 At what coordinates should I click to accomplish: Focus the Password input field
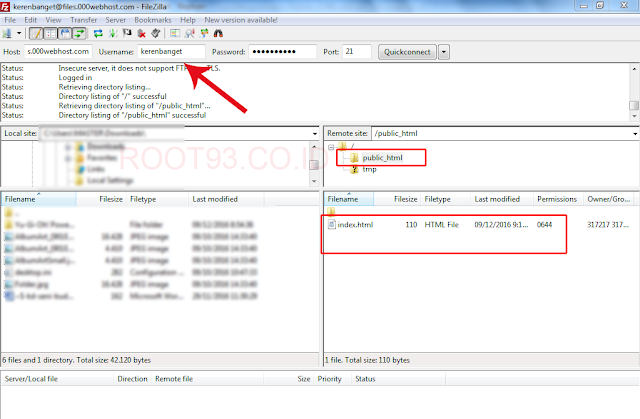[x=282, y=51]
